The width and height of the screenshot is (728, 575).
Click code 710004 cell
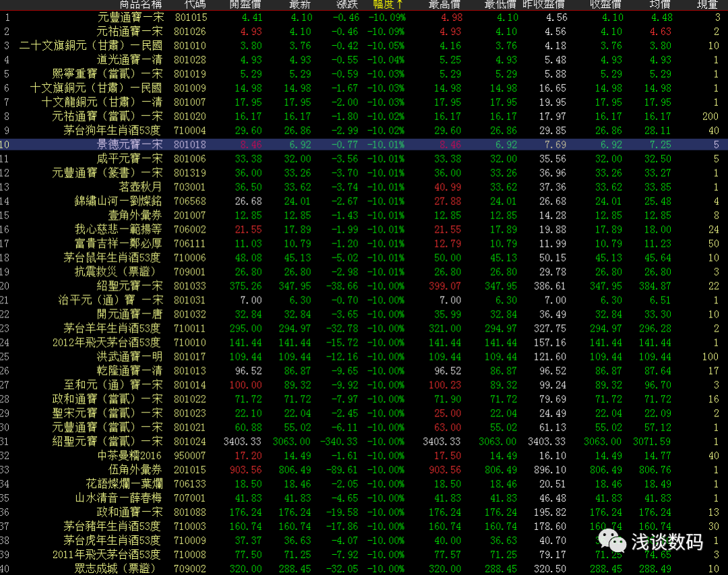pyautogui.click(x=190, y=131)
